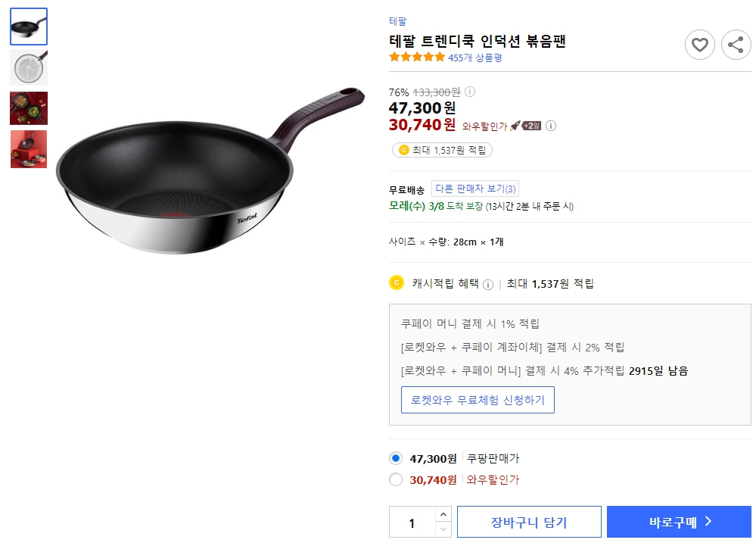The width and height of the screenshot is (756, 546).
Task: Click info icon next to 와우할인가 price
Action: 552,126
